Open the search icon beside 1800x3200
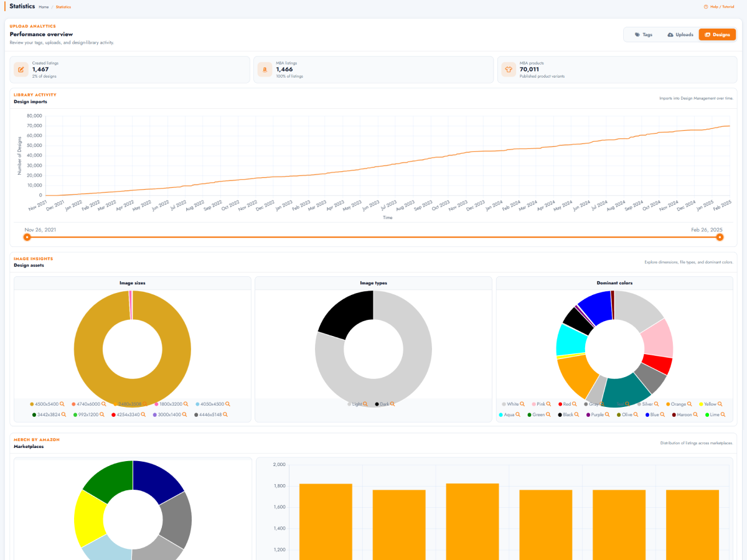The width and height of the screenshot is (747, 560). pos(186,404)
